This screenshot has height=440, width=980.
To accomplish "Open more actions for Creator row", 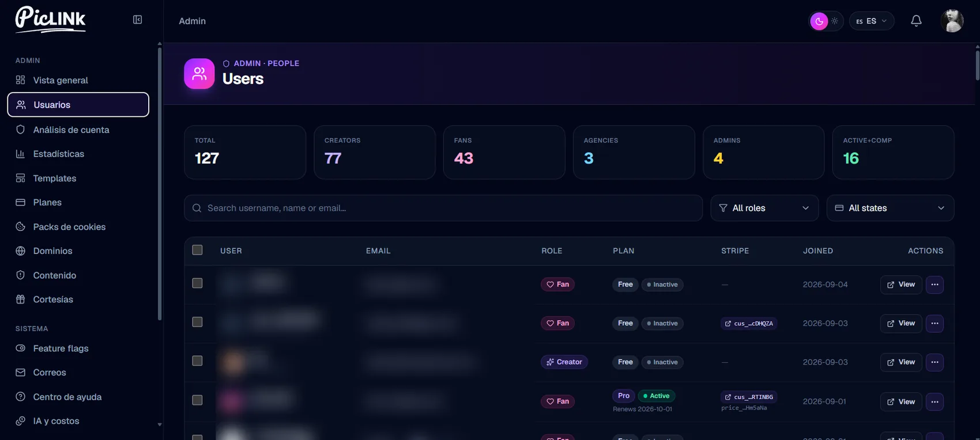I will [x=934, y=362].
